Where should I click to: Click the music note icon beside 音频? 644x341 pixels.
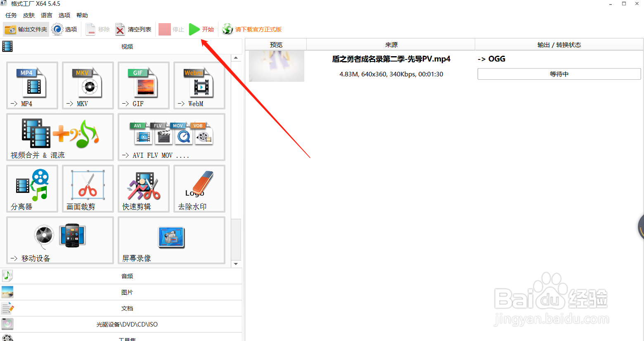[x=7, y=276]
